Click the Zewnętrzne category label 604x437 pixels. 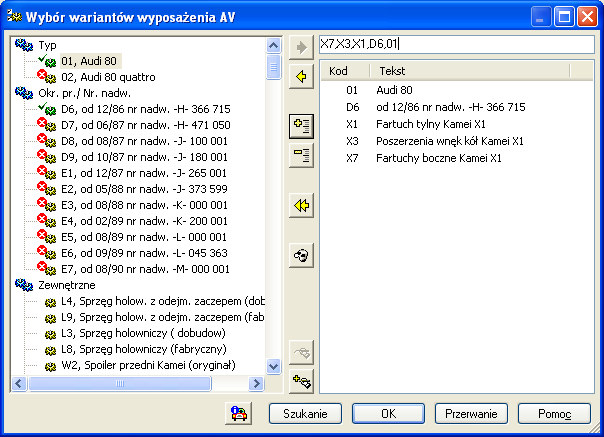coord(67,285)
